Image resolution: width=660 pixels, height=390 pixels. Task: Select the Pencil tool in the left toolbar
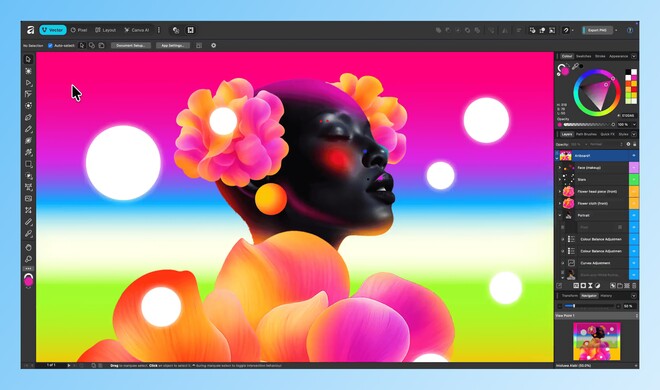pyautogui.click(x=29, y=129)
